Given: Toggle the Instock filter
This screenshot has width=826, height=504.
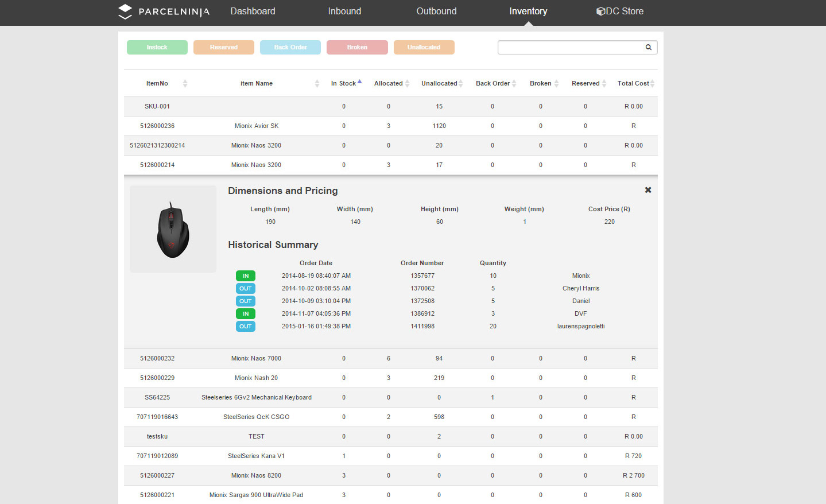Looking at the screenshot, I should coord(157,47).
